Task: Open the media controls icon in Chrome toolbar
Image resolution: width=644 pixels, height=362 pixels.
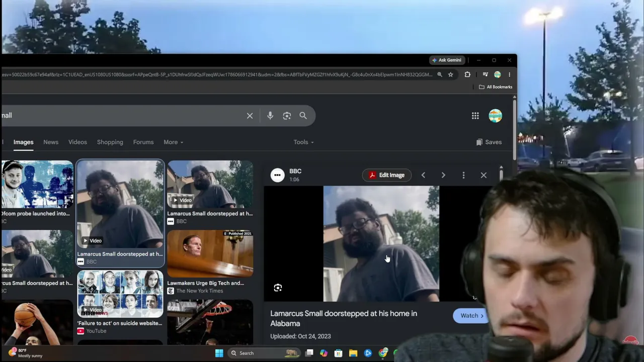Action: point(485,74)
